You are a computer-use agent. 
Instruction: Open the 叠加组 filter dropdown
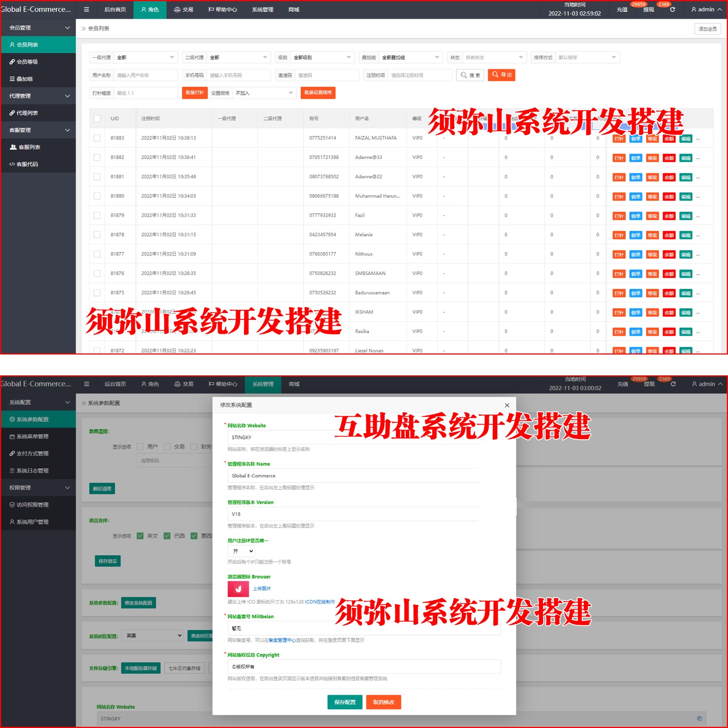point(410,57)
